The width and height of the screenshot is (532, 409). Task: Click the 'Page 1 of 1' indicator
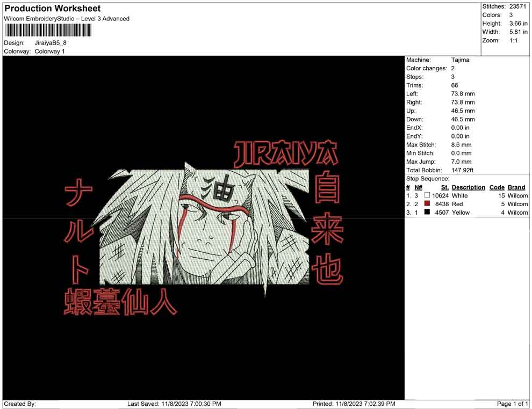(512, 404)
